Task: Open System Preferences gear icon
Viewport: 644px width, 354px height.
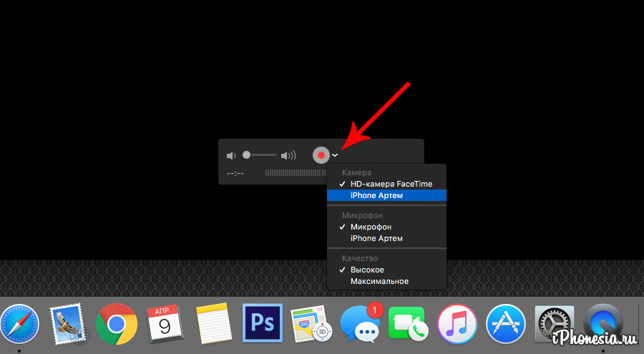Action: (x=554, y=325)
